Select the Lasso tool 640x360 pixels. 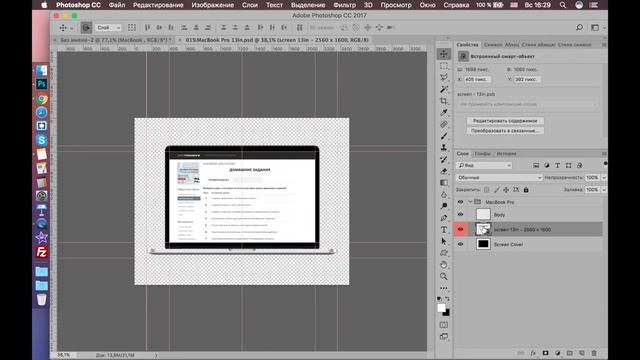444,77
